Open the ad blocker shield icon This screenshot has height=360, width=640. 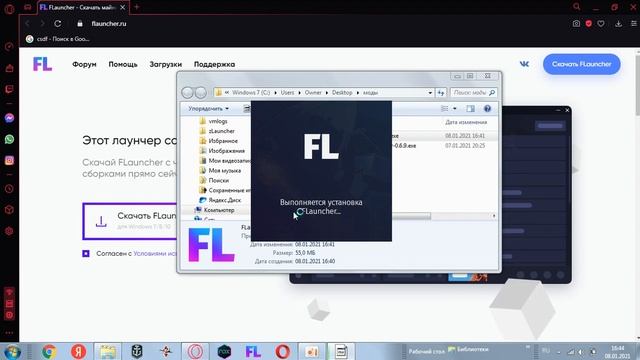tap(589, 24)
